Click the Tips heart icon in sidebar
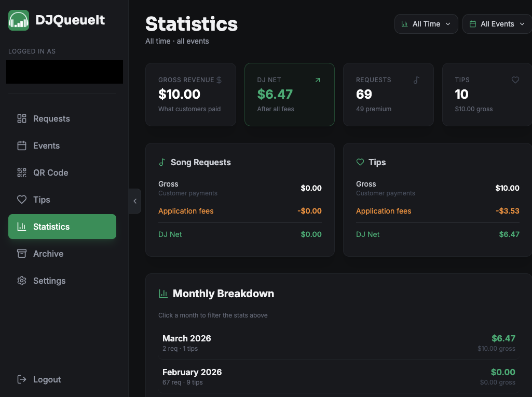Image resolution: width=532 pixels, height=397 pixels. pyautogui.click(x=22, y=200)
